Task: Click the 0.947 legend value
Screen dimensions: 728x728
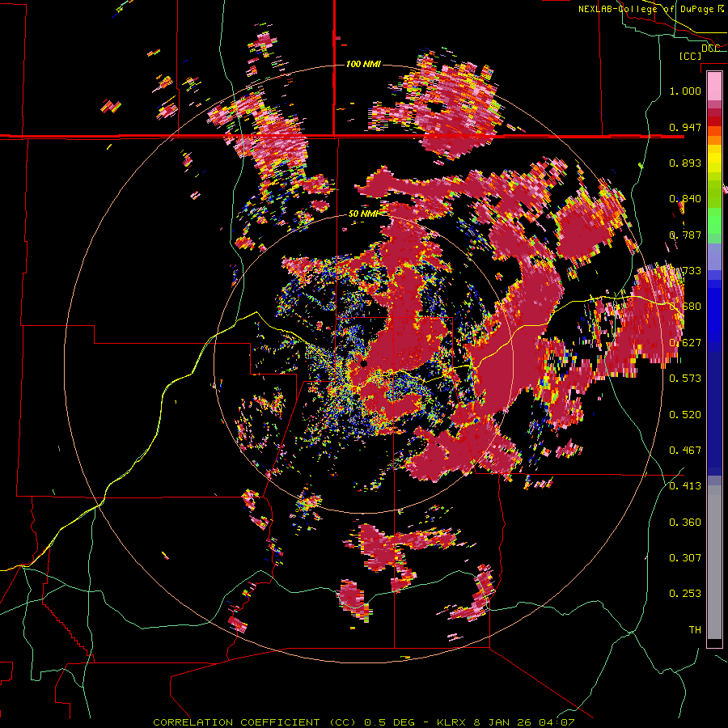Action: click(685, 127)
